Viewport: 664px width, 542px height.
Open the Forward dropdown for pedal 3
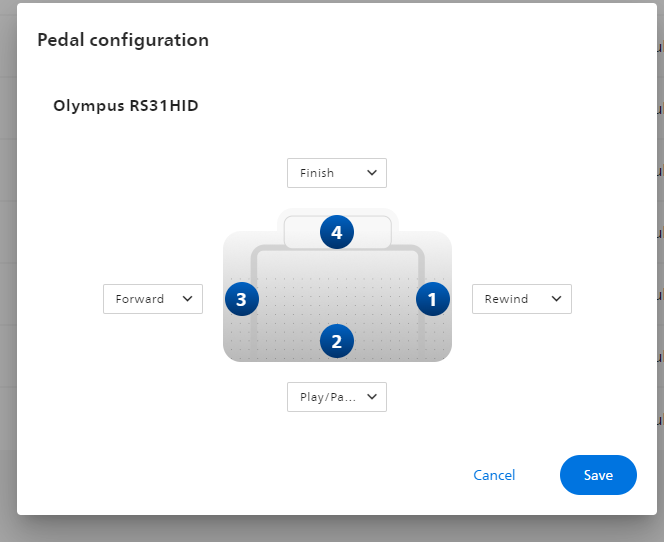(153, 299)
